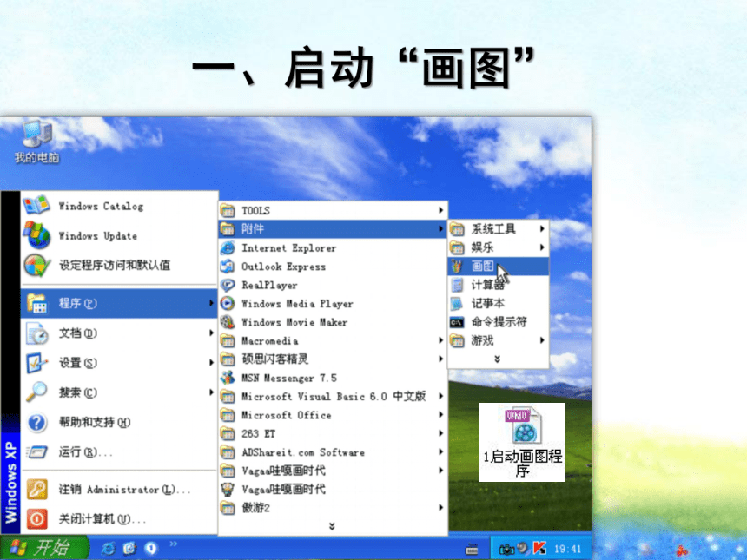Click the Command Prompt (命令提示符) icon
This screenshot has width=747, height=560.
457,322
